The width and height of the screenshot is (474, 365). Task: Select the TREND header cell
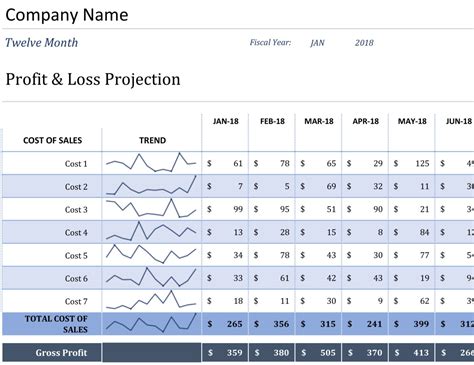[x=152, y=140]
